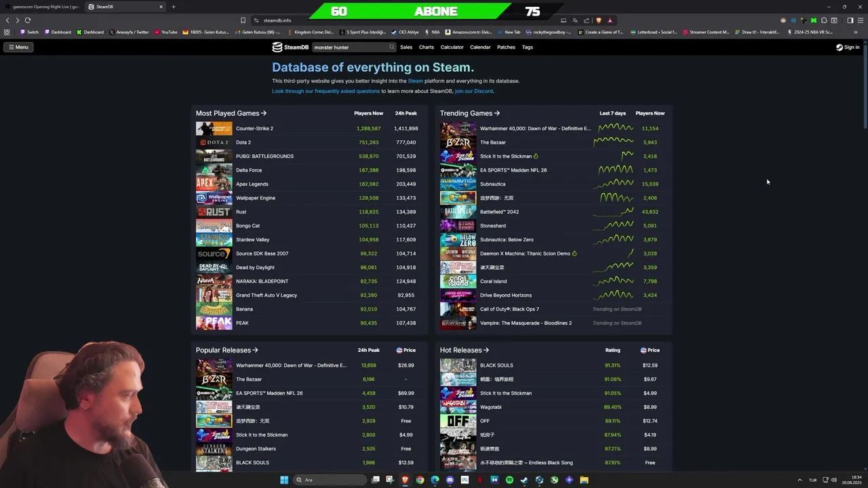Open File Explorer from the taskbar
The height and width of the screenshot is (488, 868).
point(584,480)
